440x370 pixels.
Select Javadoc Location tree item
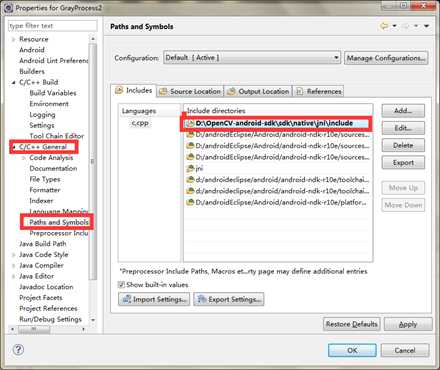click(46, 287)
